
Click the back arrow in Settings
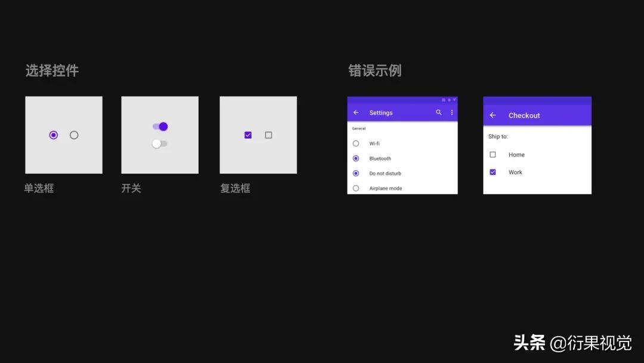point(356,112)
